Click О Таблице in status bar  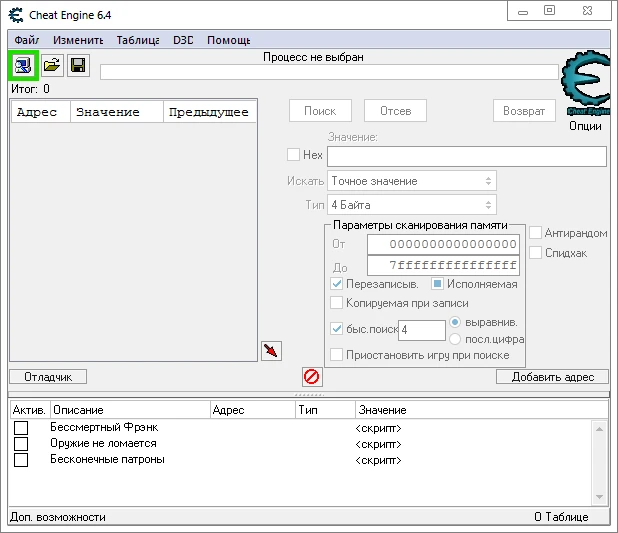pyautogui.click(x=561, y=517)
